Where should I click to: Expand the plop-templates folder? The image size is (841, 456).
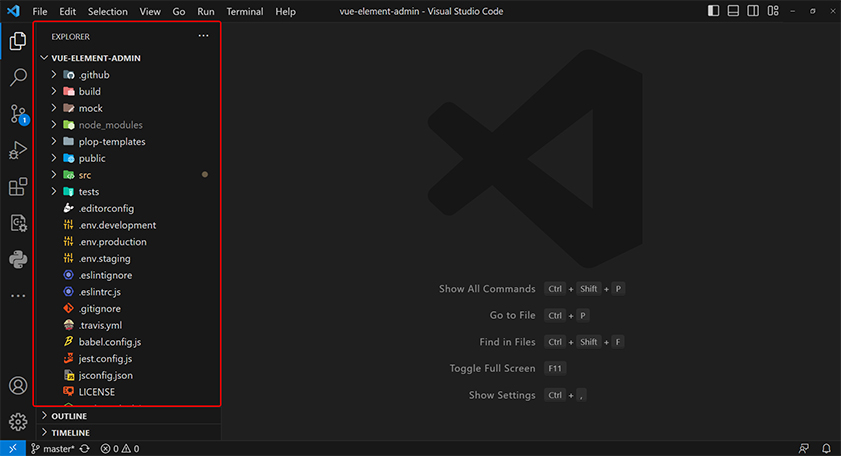[129, 142]
